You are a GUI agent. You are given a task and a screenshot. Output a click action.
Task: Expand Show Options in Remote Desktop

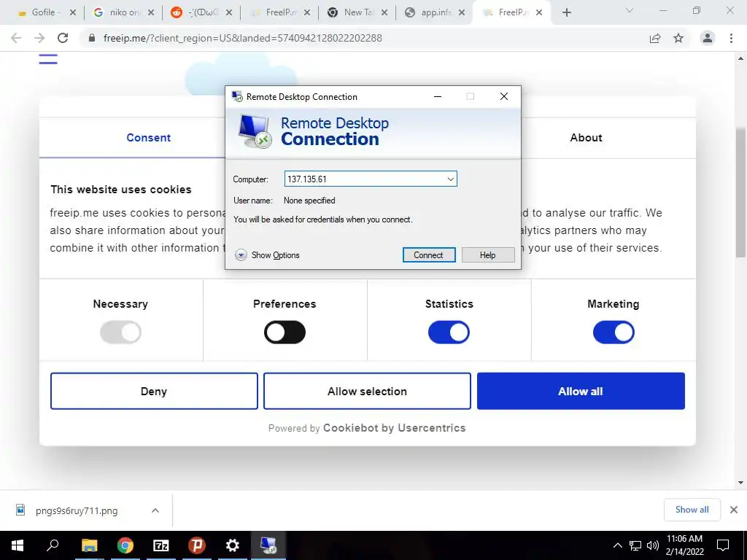coord(267,255)
